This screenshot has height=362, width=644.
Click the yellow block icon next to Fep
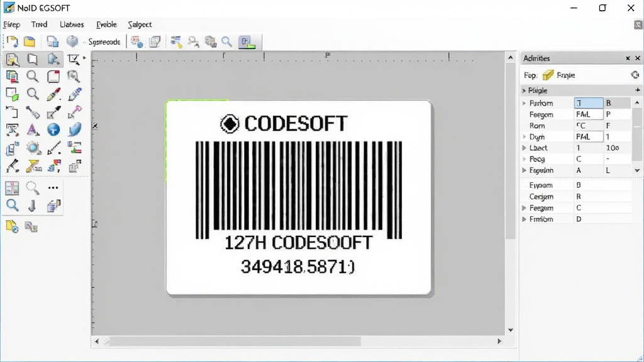pyautogui.click(x=548, y=75)
